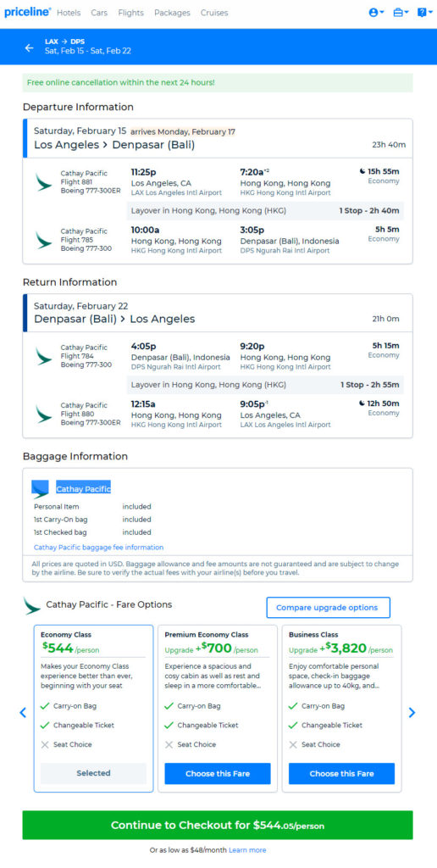Click Cathay Pacific logo for Flight 881
The width and height of the screenshot is (437, 868).
[44, 182]
